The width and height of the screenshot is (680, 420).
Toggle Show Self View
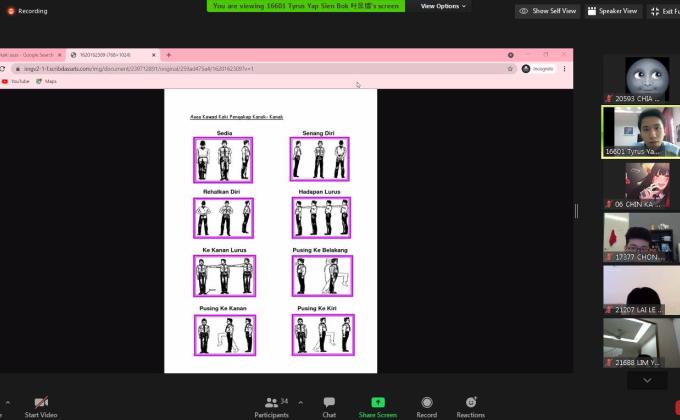(548, 11)
